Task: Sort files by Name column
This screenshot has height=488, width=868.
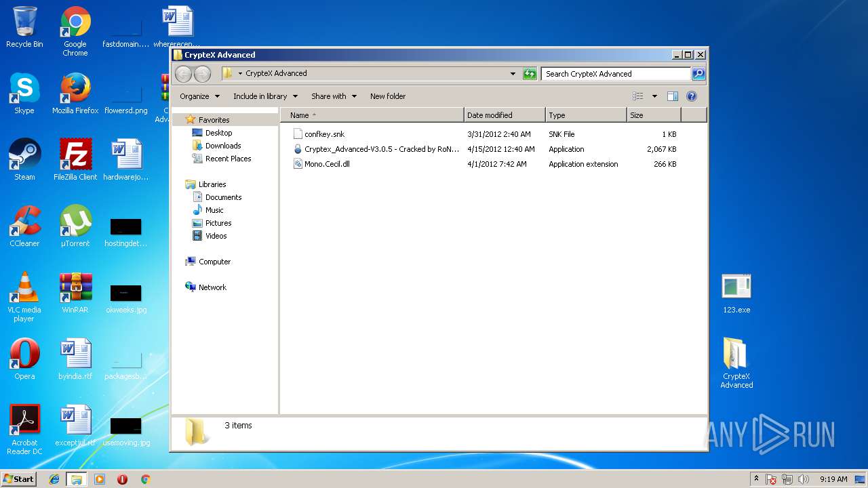Action: coord(372,115)
